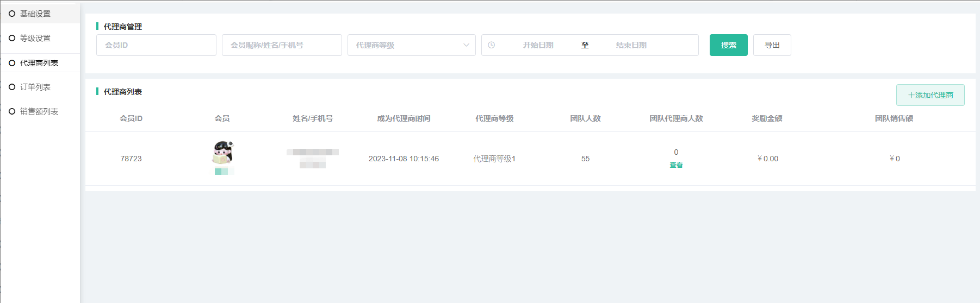Select 代理商列表 in the sidebar

[x=39, y=63]
